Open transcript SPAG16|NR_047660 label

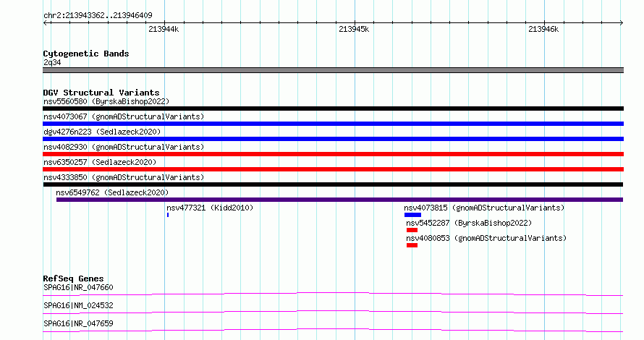pyautogui.click(x=78, y=287)
